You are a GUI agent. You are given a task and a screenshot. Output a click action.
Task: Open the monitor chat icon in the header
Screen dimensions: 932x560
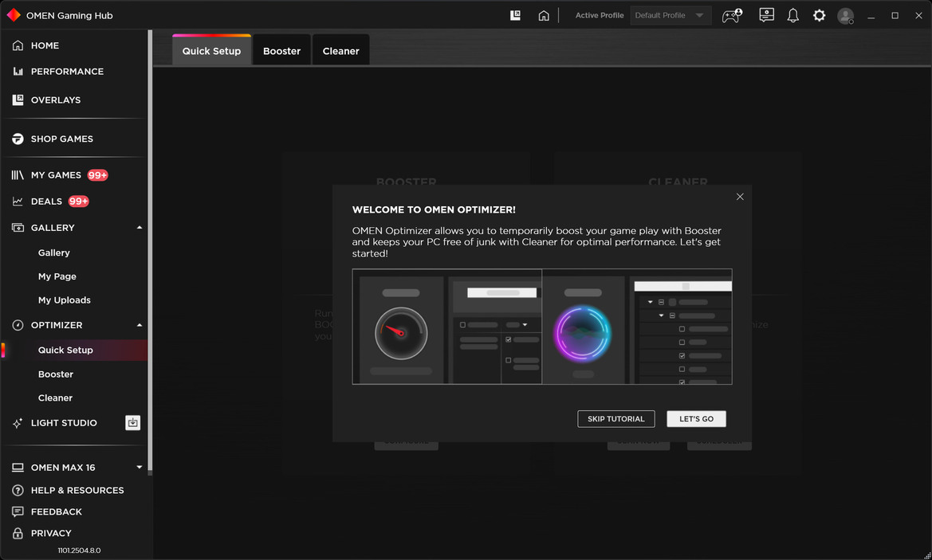click(767, 15)
